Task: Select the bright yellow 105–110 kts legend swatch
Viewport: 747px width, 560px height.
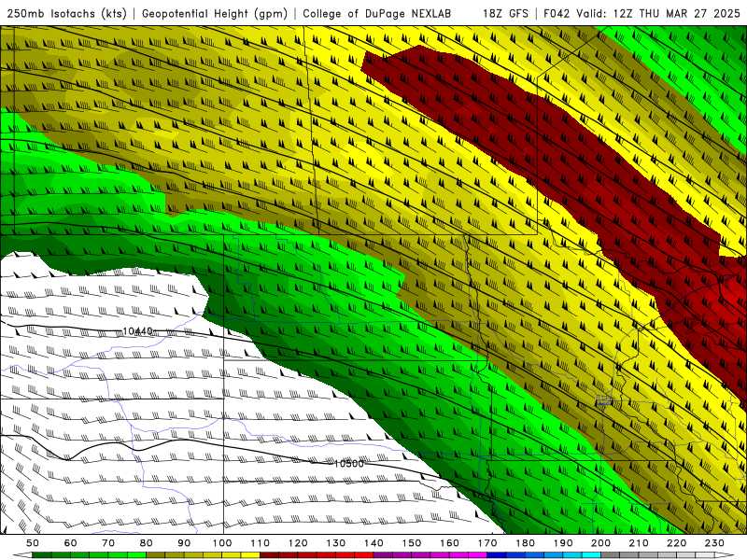Action: [250, 554]
